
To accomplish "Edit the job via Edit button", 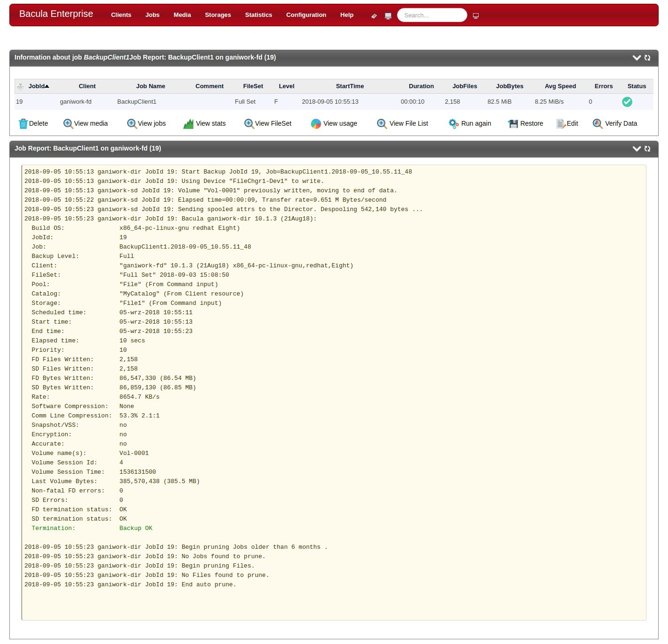I will click(x=567, y=123).
